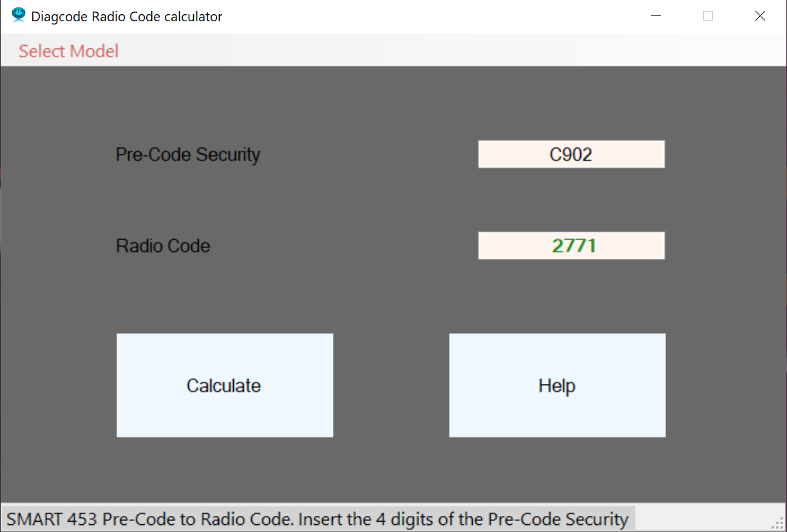The image size is (787, 532).
Task: Open the Select Model menu
Action: (x=69, y=51)
